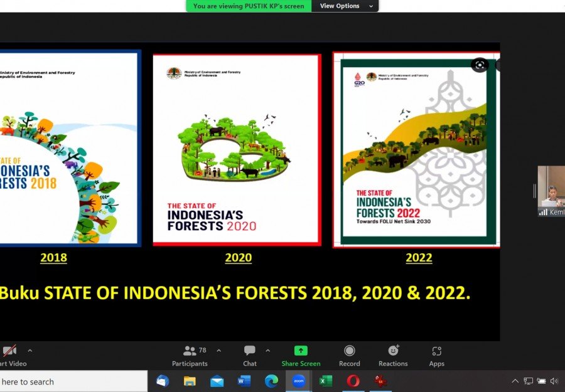Expand the Participants options chevron
This screenshot has width=565, height=392.
[218, 351]
